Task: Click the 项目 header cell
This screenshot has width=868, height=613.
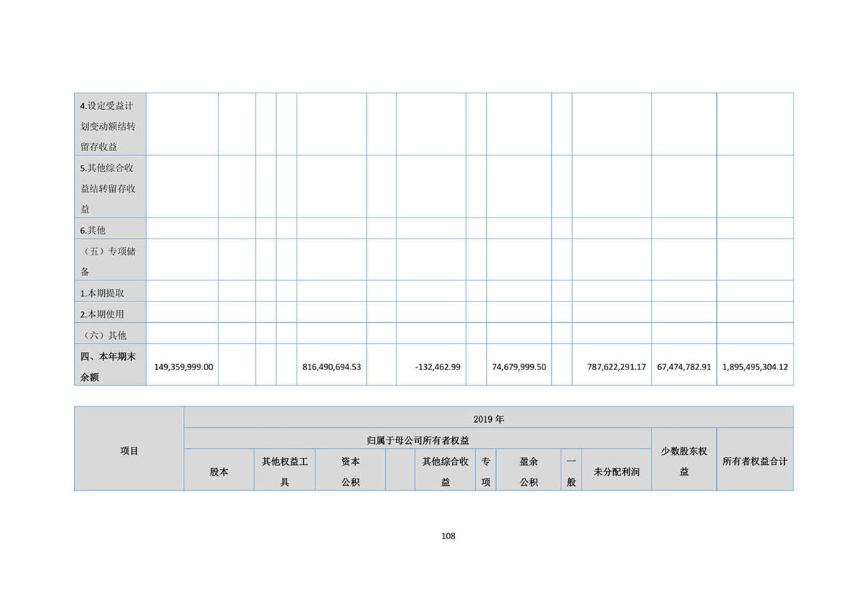Action: click(x=129, y=450)
